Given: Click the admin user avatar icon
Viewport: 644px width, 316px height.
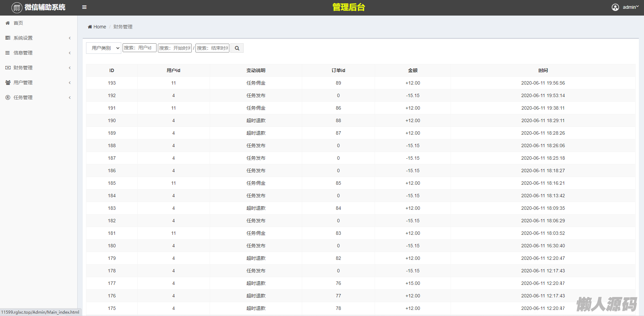Looking at the screenshot, I should coord(615,7).
